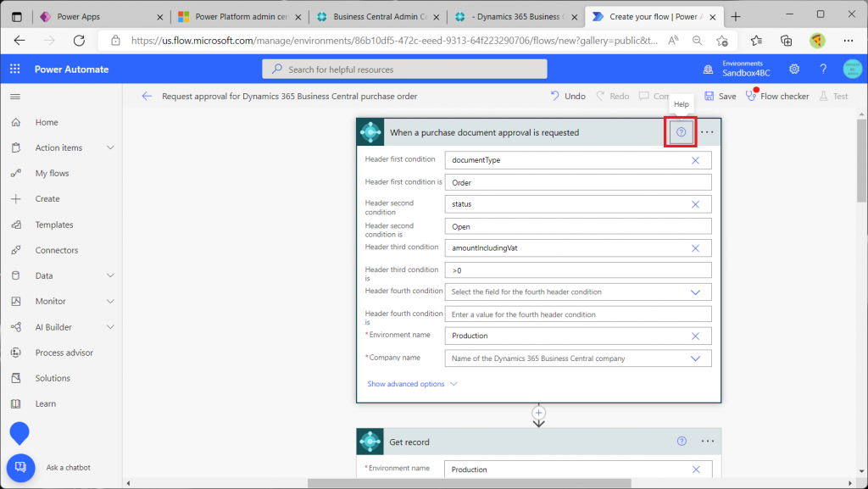The width and height of the screenshot is (868, 489).
Task: Open the Flow checker
Action: coord(777,97)
